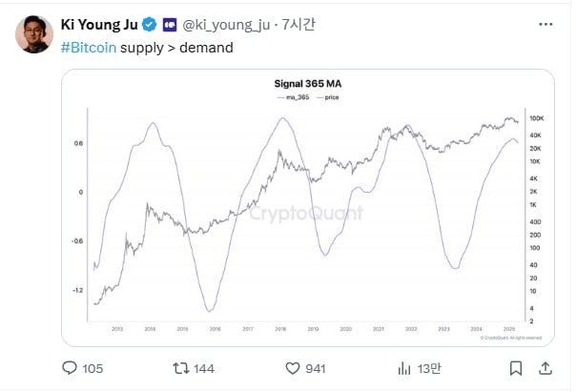The image size is (577, 392).
Task: Click the purple affiliation badge beside the name
Action: [170, 23]
